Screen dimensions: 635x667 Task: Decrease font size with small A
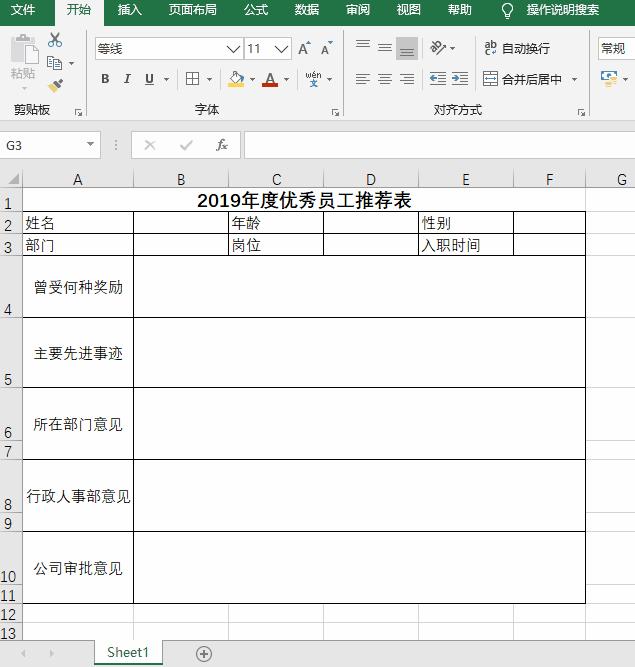coord(326,48)
